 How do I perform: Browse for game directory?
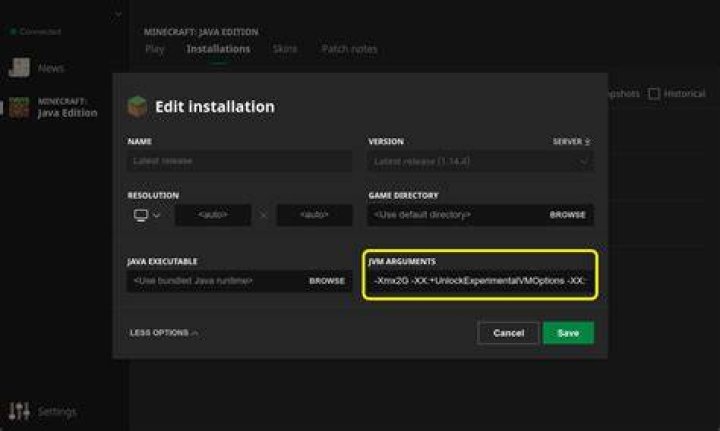(x=568, y=215)
